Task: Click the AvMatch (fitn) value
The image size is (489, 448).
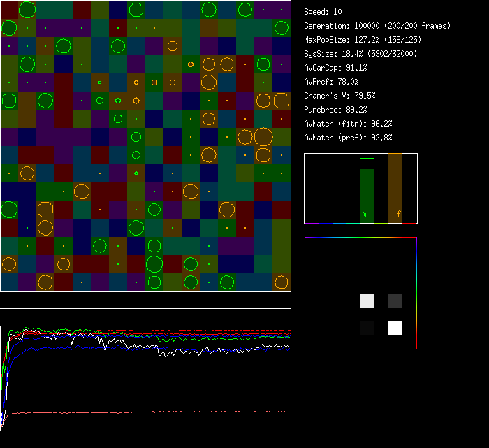Action: (x=348, y=124)
